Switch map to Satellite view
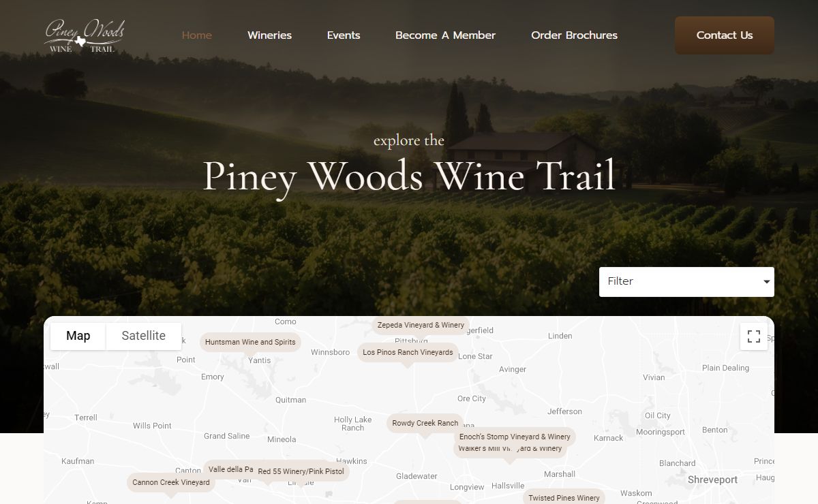 144,336
